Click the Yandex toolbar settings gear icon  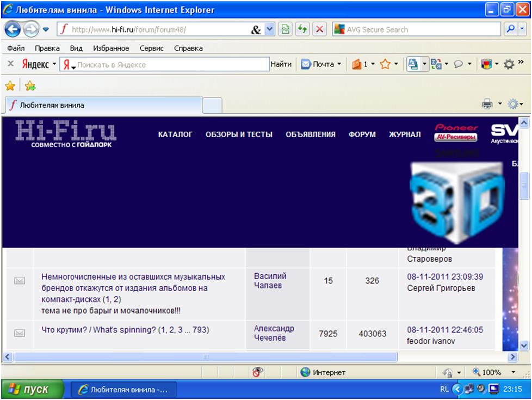click(x=509, y=64)
